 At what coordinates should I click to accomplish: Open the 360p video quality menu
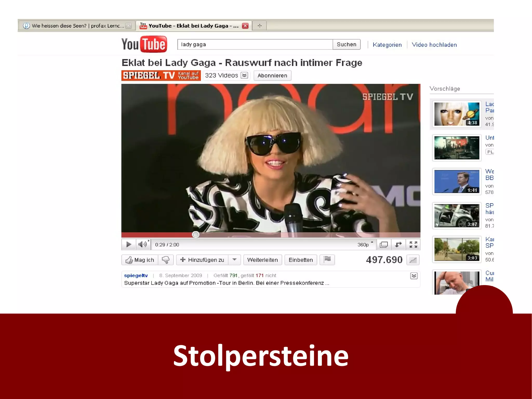(x=364, y=245)
